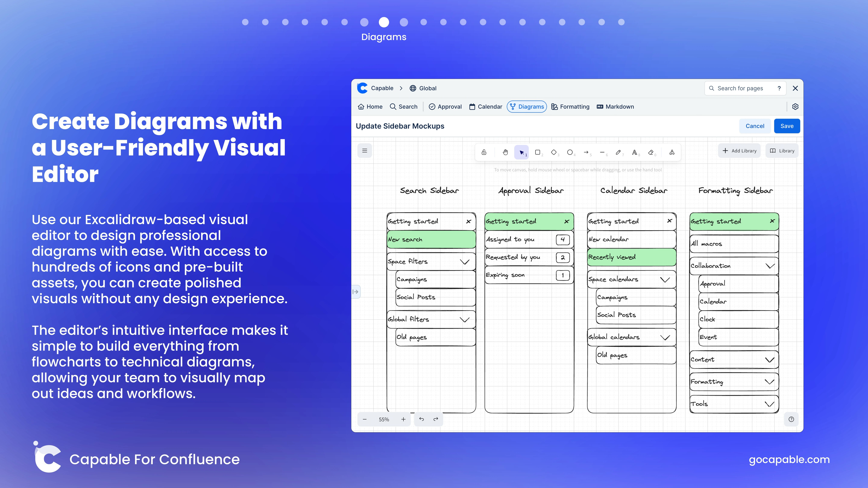
Task: Select the Expiring soon row text
Action: [505, 275]
